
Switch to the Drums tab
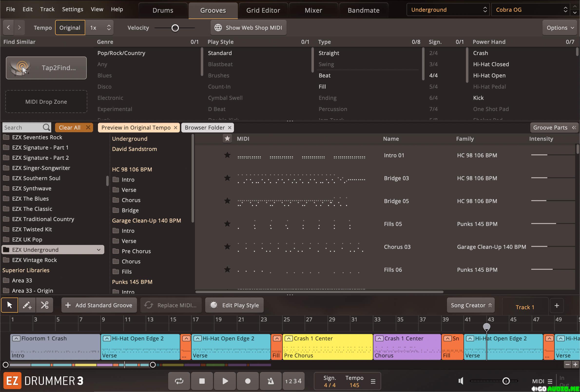click(163, 10)
